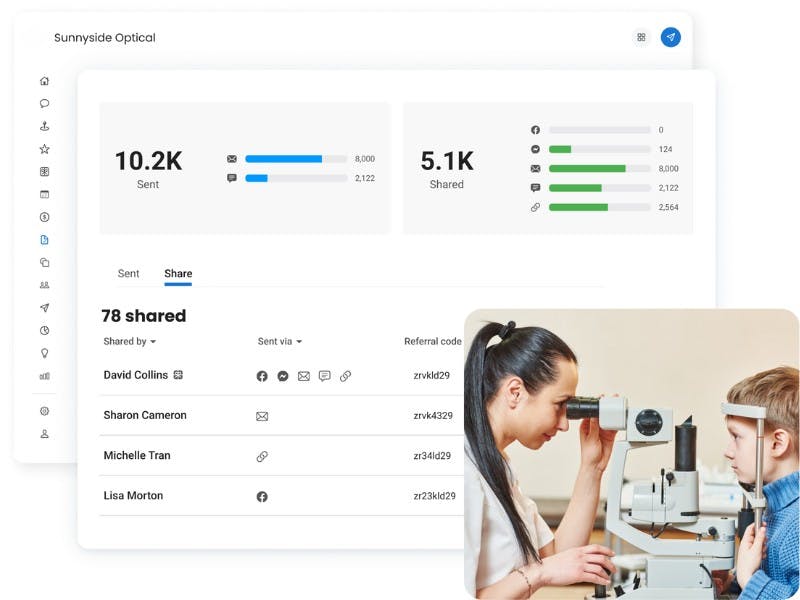Click the Facebook icon on David Collins row

point(261,376)
